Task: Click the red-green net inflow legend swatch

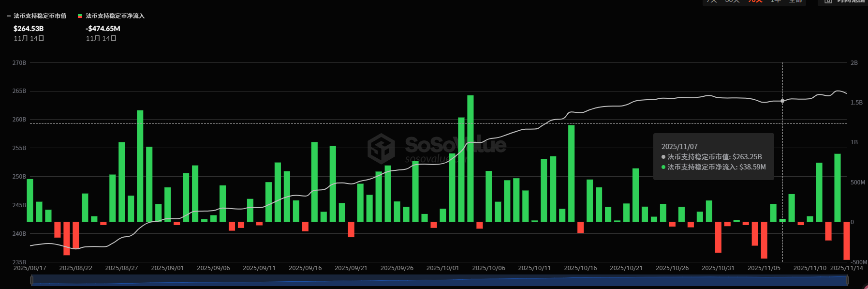Action: coord(80,16)
